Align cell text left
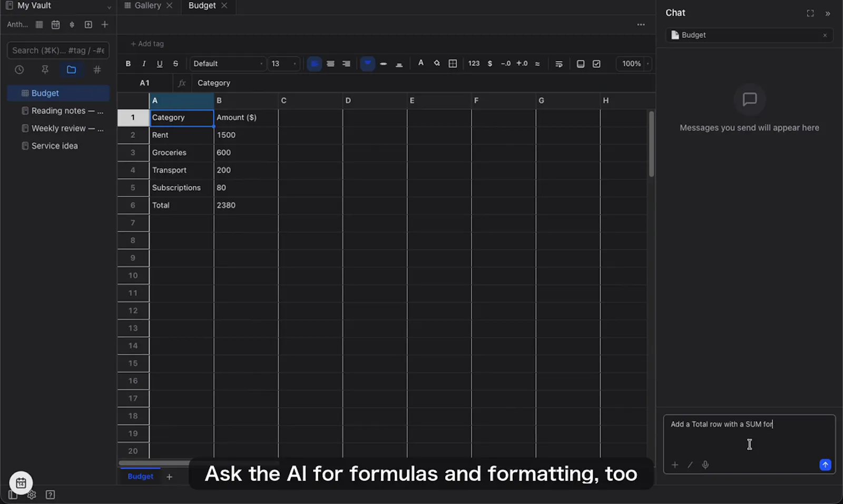Viewport: 843px width, 504px height. pyautogui.click(x=315, y=64)
